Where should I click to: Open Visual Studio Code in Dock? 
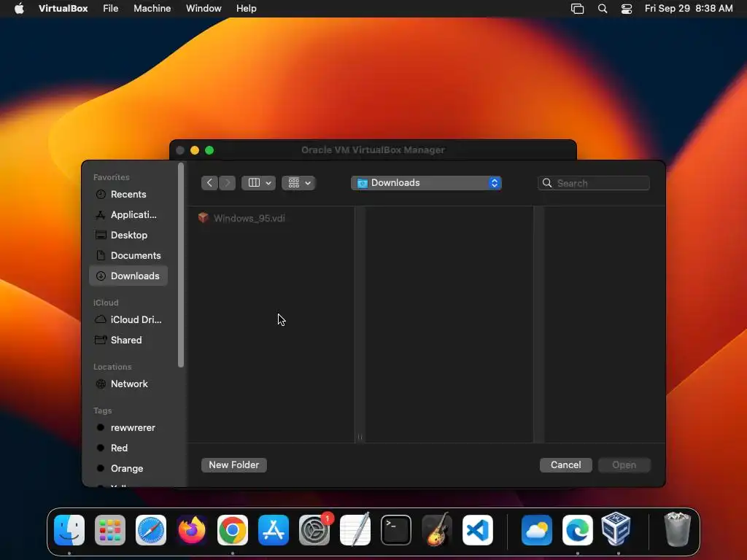tap(478, 530)
